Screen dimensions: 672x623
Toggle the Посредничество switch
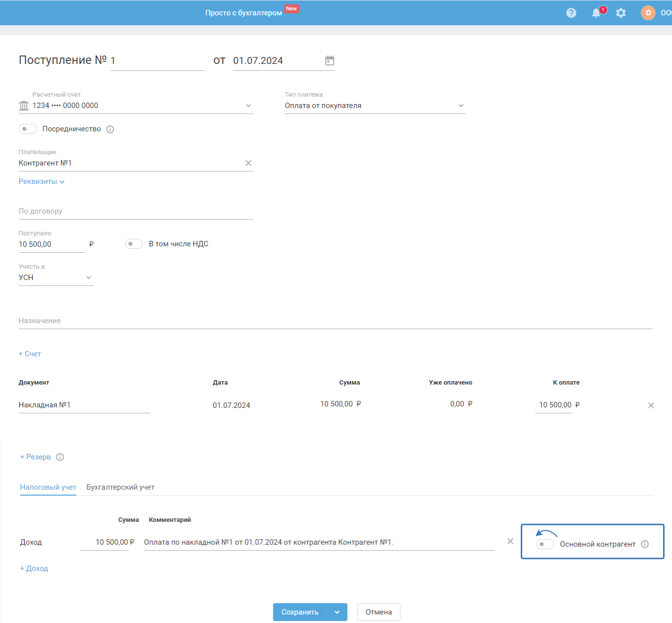pyautogui.click(x=28, y=129)
